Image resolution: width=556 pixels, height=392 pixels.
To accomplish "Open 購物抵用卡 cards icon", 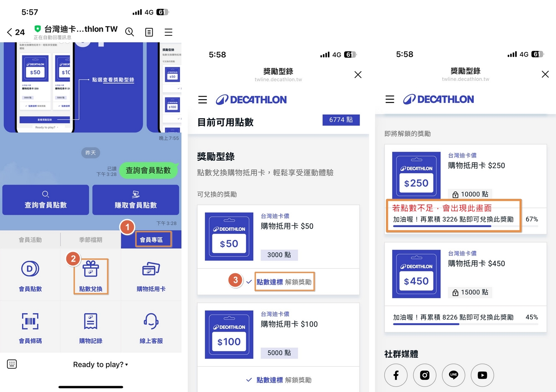I will tap(151, 269).
